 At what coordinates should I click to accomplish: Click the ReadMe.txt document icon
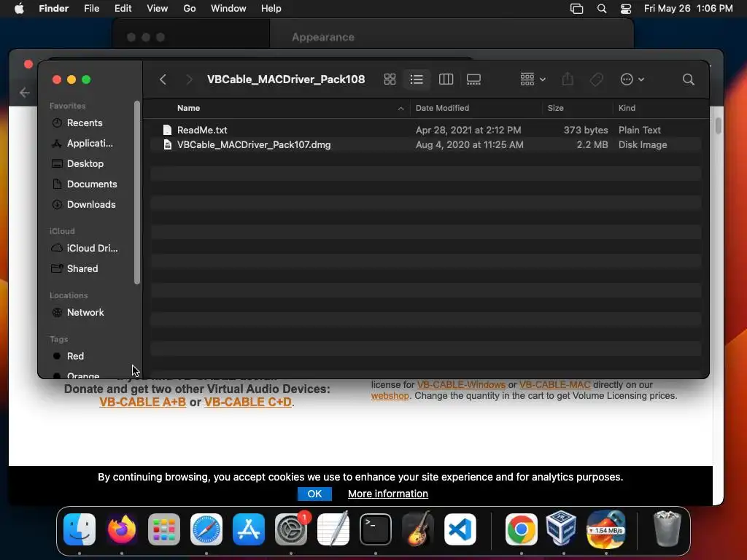[167, 130]
